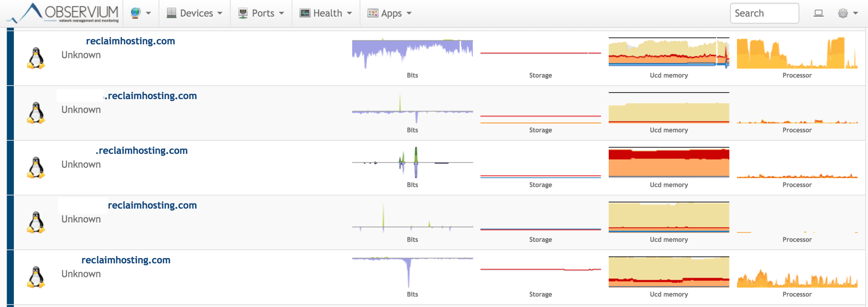Expand the Devices dropdown caret
Viewport: 868px width, 307px height.
tap(220, 13)
